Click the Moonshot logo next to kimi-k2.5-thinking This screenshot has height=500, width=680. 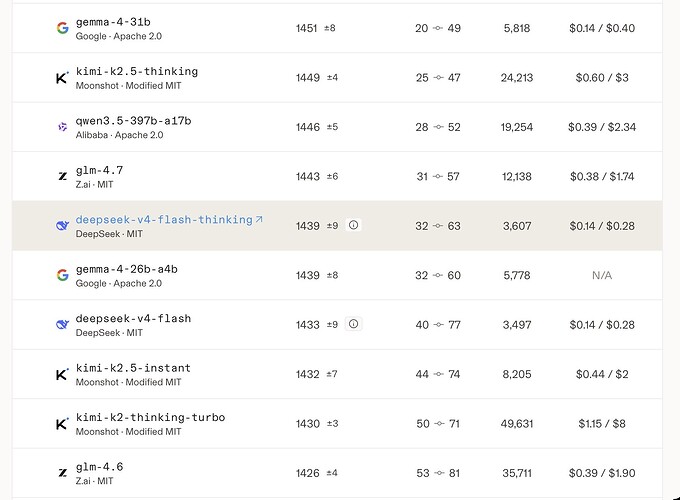pos(62,78)
